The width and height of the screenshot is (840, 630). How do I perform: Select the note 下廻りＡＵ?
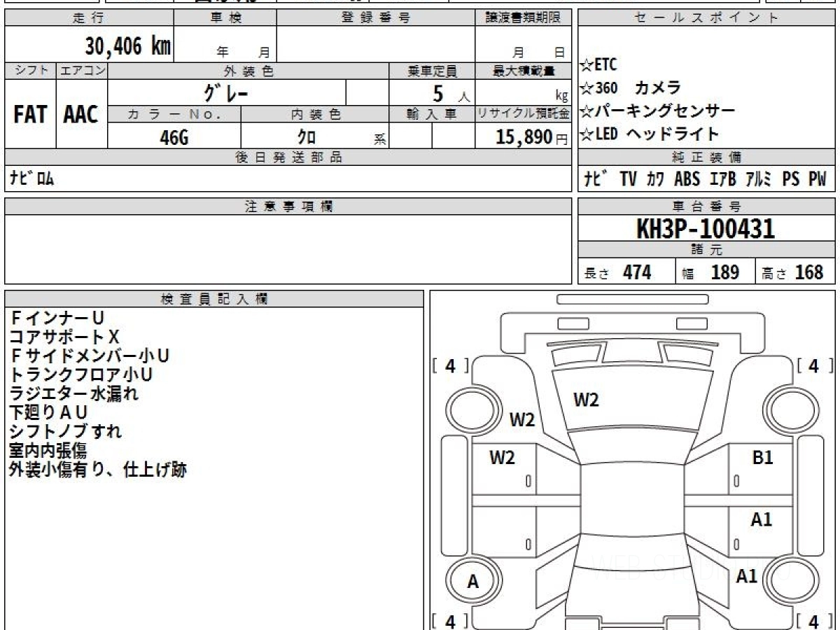[48, 412]
